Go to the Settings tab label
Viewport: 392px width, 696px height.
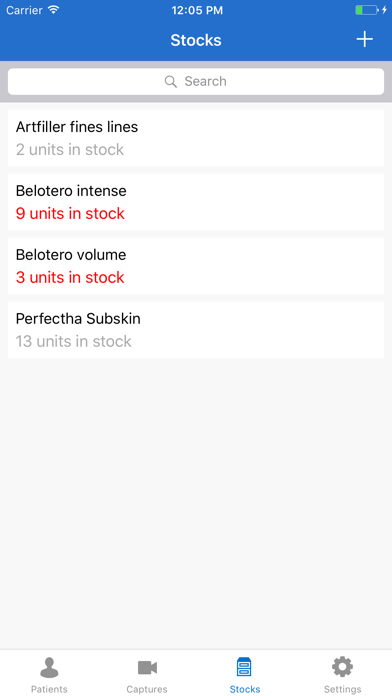[342, 689]
